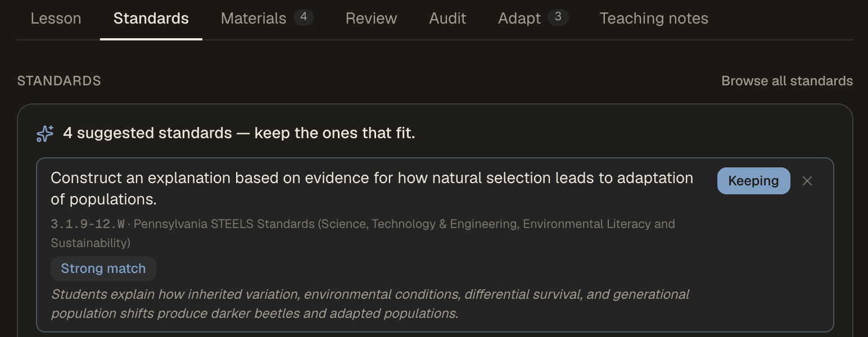Open the Review tab
Viewport: 868px width, 337px height.
point(371,19)
